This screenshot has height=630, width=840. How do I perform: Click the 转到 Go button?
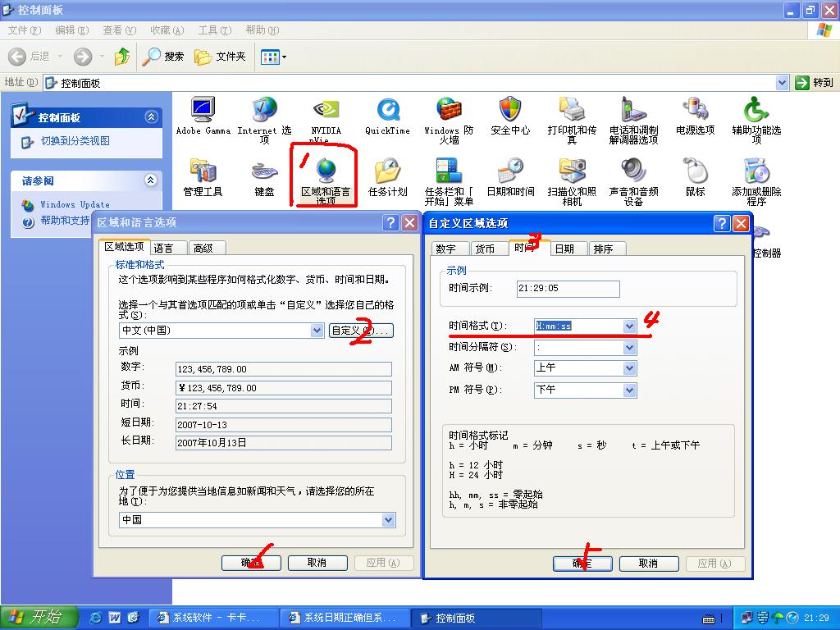pyautogui.click(x=815, y=83)
